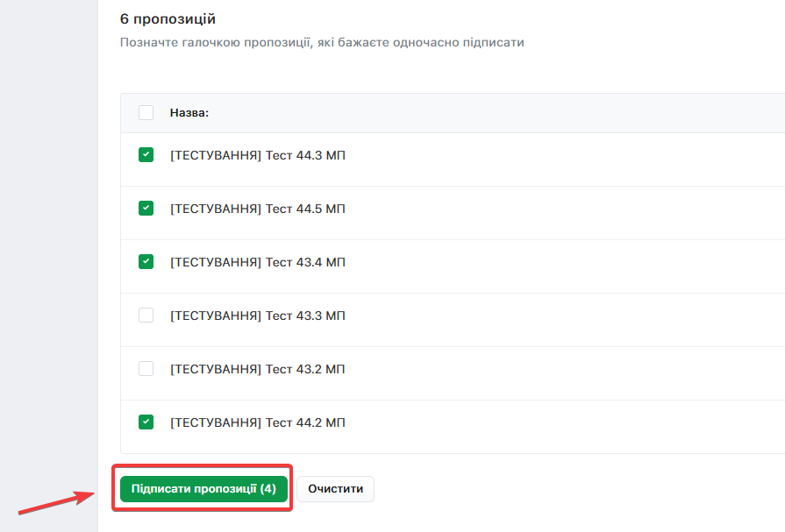The image size is (785, 532).
Task: Enable the Тест 43.2 МП checkbox
Action: pos(146,369)
